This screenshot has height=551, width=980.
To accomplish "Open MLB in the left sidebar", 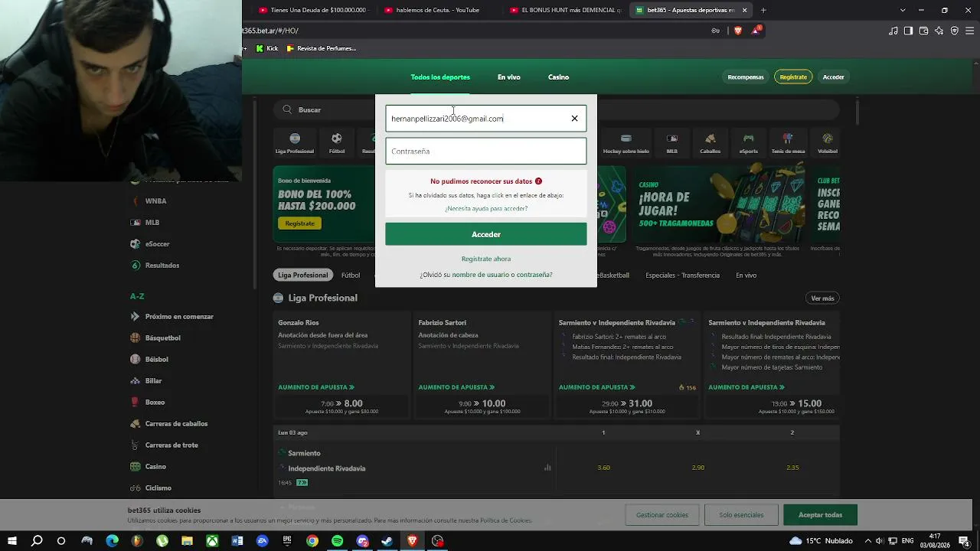I will (x=152, y=223).
